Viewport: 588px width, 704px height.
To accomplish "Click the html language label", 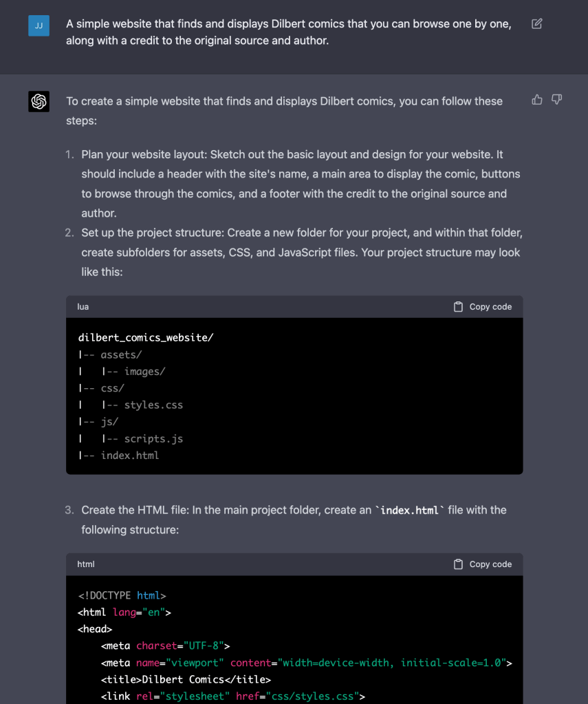I will coord(86,564).
